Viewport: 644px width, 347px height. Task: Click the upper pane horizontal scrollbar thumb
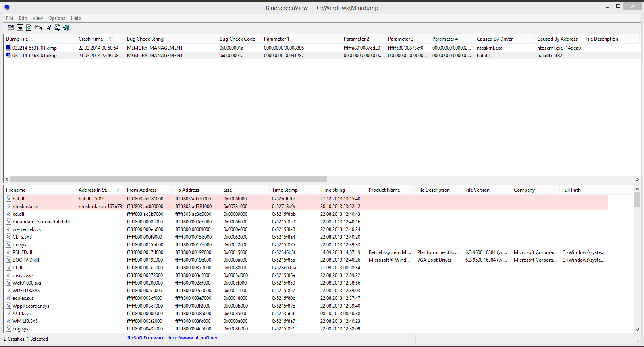click(168, 180)
